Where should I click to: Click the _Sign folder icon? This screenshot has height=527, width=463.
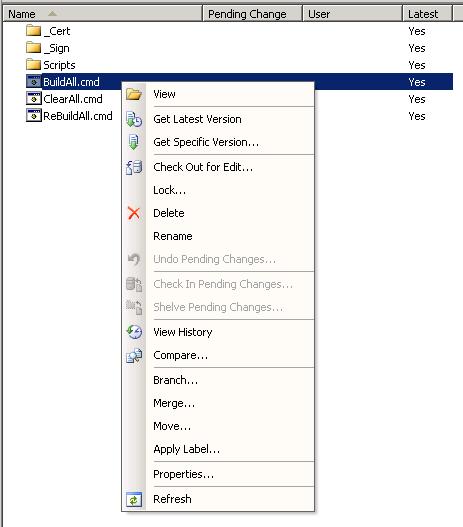[33, 47]
